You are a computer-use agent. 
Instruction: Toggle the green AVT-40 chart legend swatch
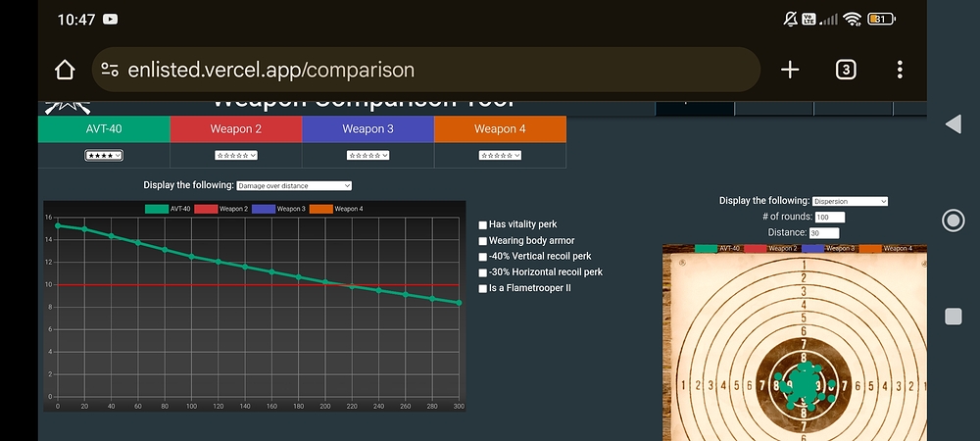(156, 209)
